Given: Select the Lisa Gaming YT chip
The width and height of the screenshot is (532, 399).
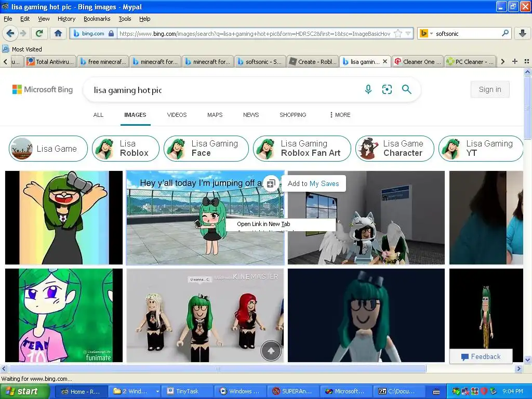Looking at the screenshot, I should pyautogui.click(x=481, y=149).
